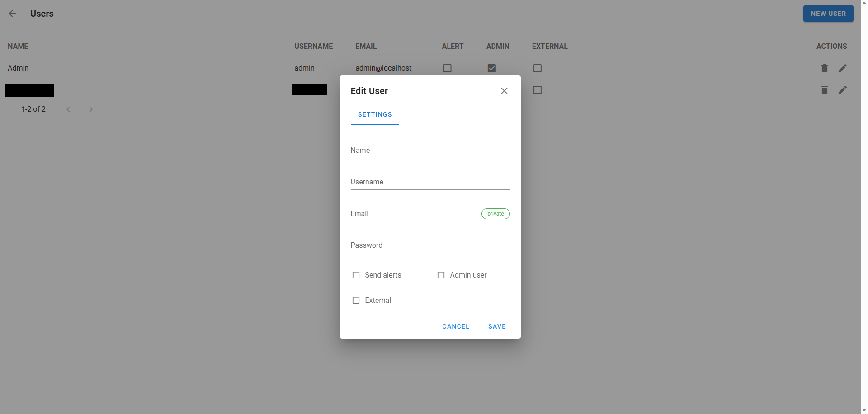Go to previous page of users
868x414 pixels.
click(x=68, y=109)
